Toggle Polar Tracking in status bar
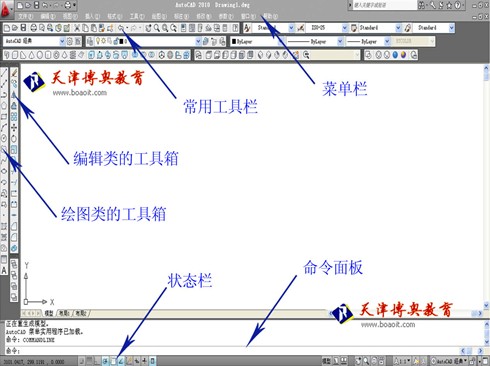The width and height of the screenshot is (490, 366). (105, 361)
